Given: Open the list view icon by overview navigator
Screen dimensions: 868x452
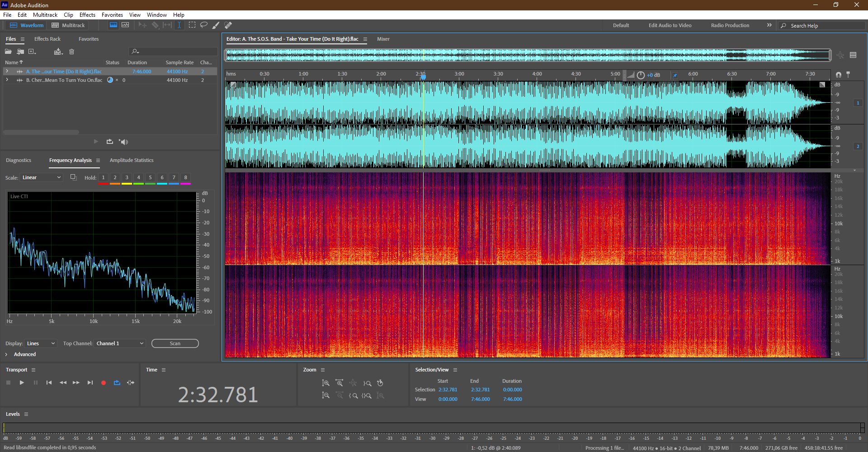Looking at the screenshot, I should [x=853, y=55].
